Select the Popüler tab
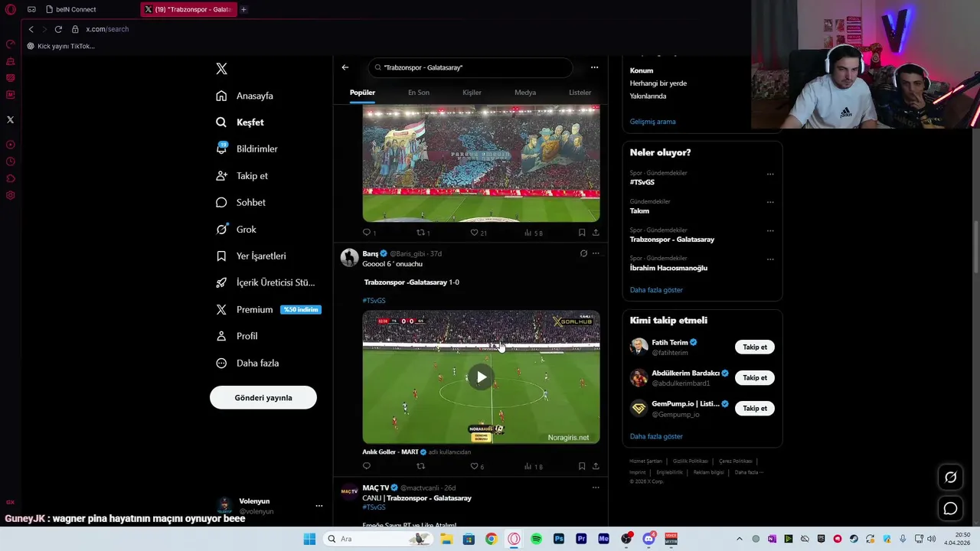The width and height of the screenshot is (980, 551). pos(362,93)
